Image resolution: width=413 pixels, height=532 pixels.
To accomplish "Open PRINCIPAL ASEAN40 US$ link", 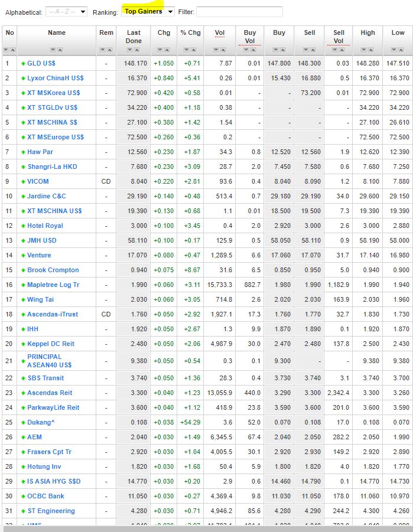I will point(50,361).
